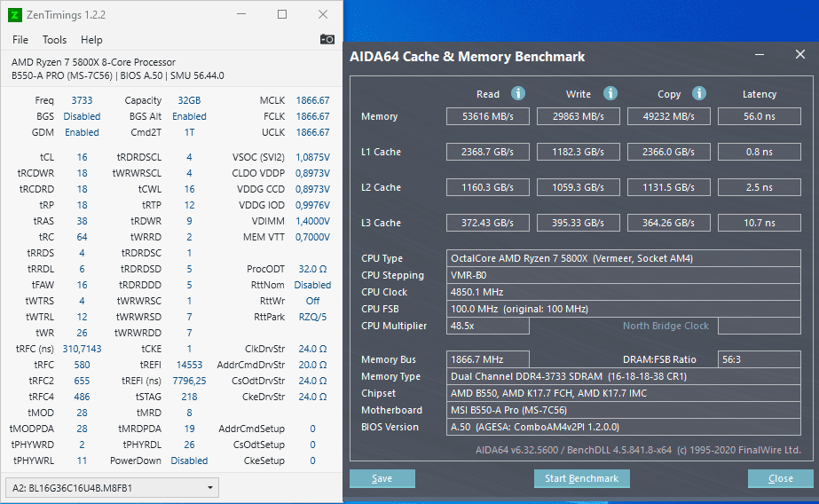
Task: Click the BGS value Disabled
Action: click(82, 116)
